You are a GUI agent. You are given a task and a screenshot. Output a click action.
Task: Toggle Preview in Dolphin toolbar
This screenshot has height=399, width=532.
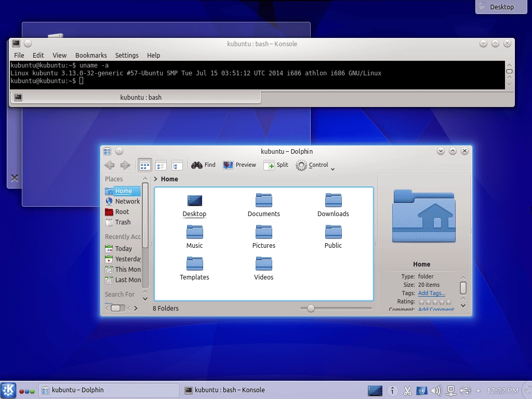click(239, 165)
